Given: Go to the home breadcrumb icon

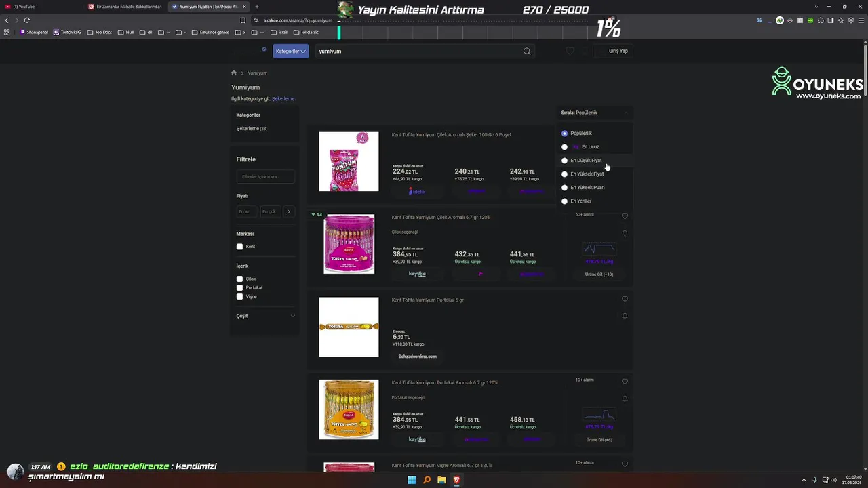Looking at the screenshot, I should (234, 73).
